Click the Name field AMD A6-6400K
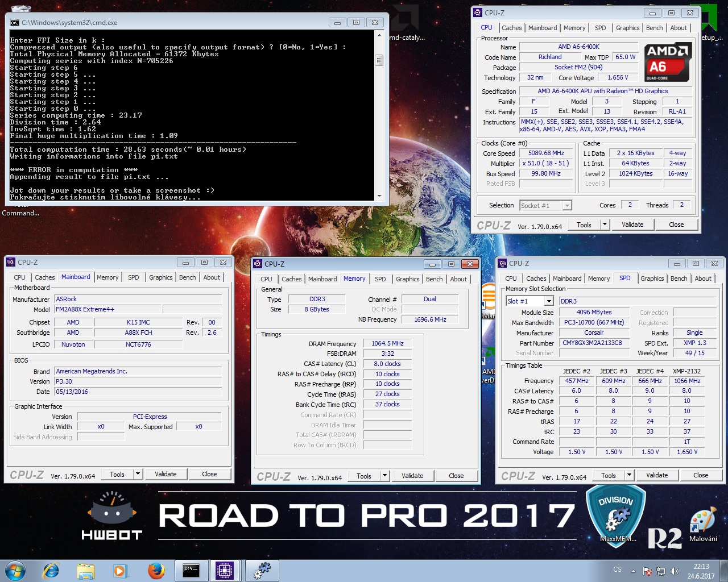Viewport: 728px width, 582px height. [578, 47]
